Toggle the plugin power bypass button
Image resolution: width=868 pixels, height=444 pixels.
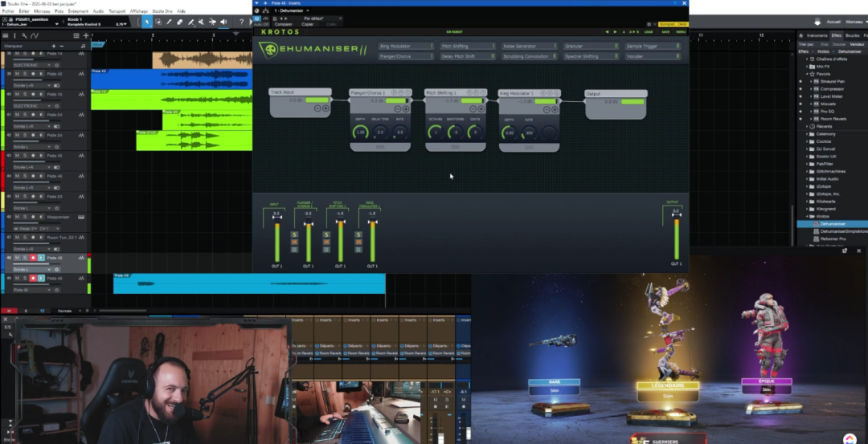pos(257,18)
